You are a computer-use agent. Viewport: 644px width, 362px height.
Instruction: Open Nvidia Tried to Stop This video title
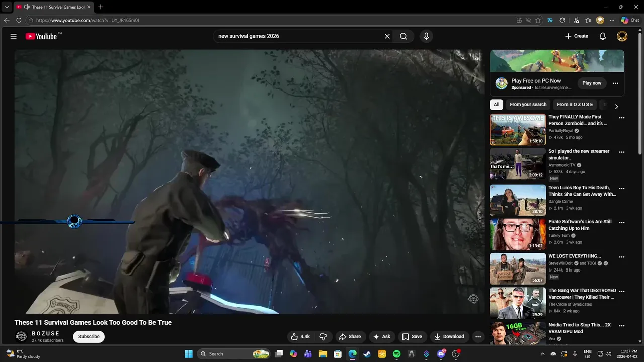580,328
